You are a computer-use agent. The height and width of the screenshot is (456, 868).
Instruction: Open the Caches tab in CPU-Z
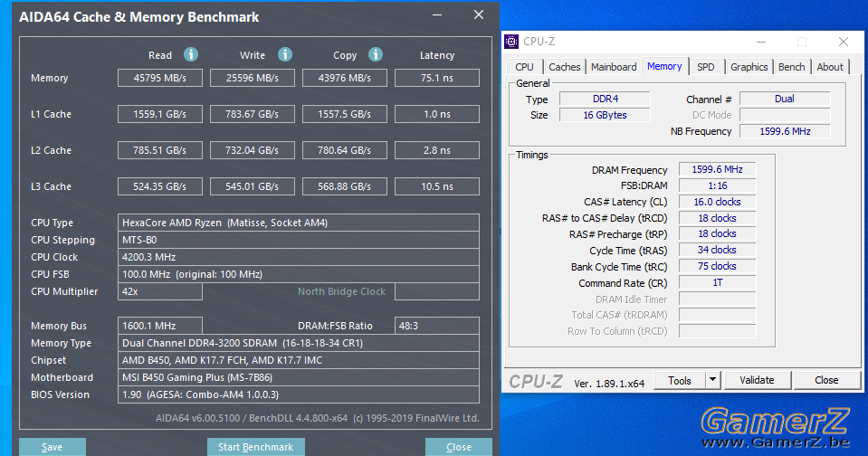565,67
